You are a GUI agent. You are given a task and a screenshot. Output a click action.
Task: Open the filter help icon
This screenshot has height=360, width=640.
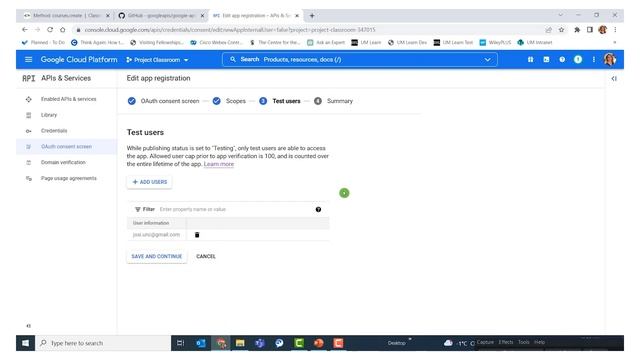pyautogui.click(x=318, y=209)
